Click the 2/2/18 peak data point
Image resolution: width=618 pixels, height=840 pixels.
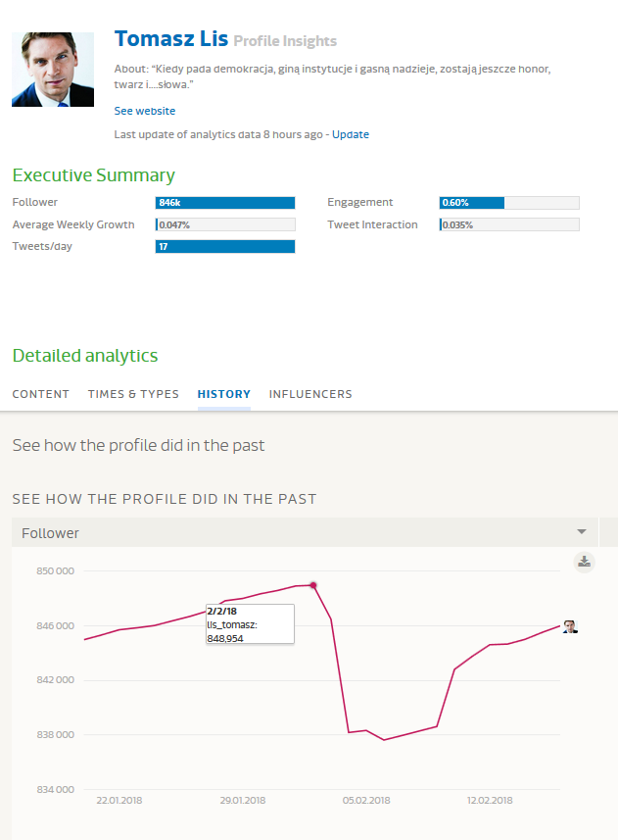313,585
